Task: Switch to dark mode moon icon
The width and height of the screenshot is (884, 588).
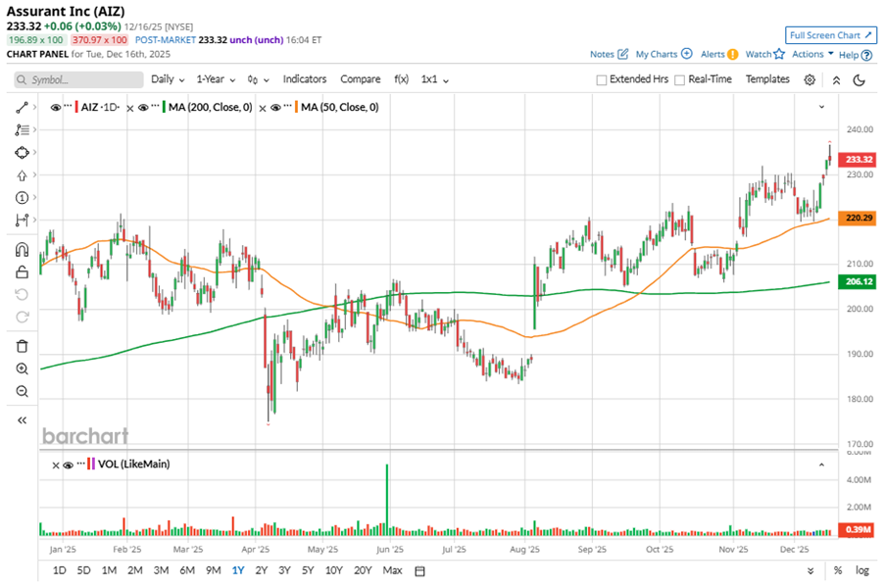Action: click(859, 80)
